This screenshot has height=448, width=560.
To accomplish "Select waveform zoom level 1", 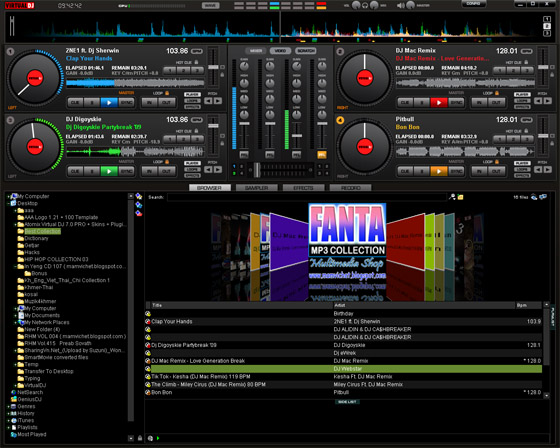I will point(547,19).
